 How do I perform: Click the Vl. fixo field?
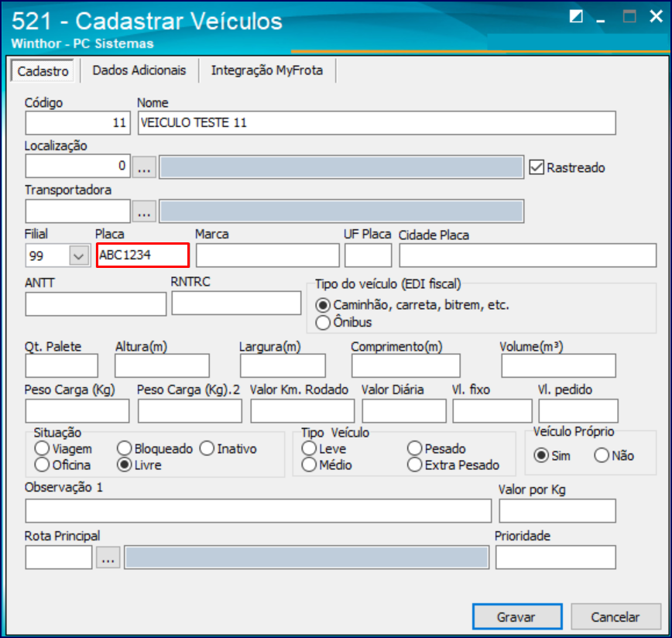(492, 411)
